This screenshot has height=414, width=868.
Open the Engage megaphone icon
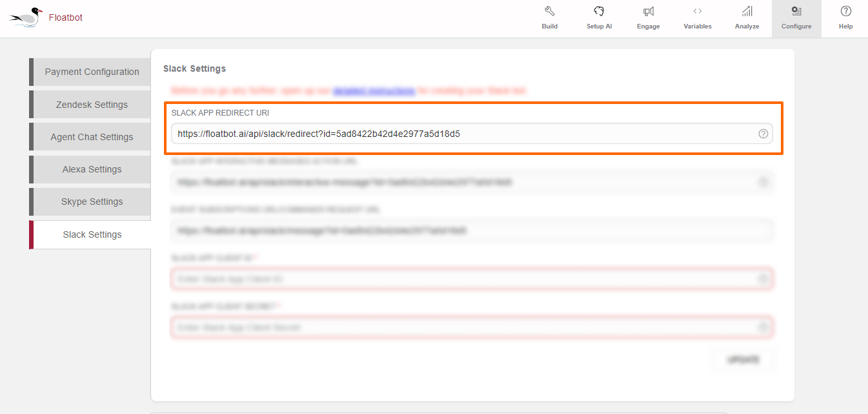pyautogui.click(x=649, y=11)
